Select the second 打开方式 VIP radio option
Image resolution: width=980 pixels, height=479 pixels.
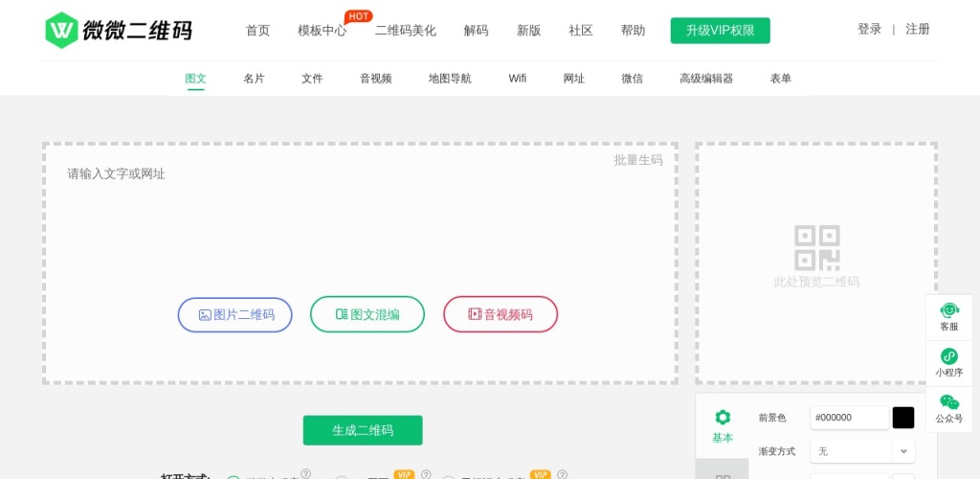341,477
